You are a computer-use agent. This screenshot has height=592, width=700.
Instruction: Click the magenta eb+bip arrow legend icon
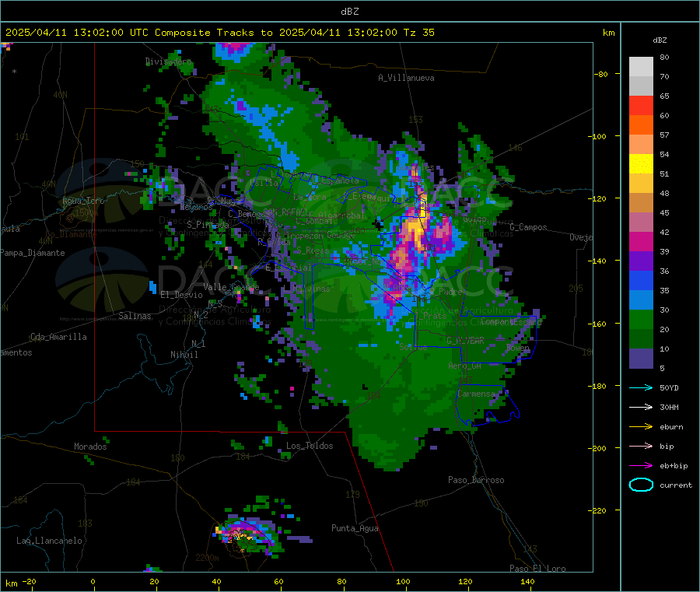click(x=641, y=466)
